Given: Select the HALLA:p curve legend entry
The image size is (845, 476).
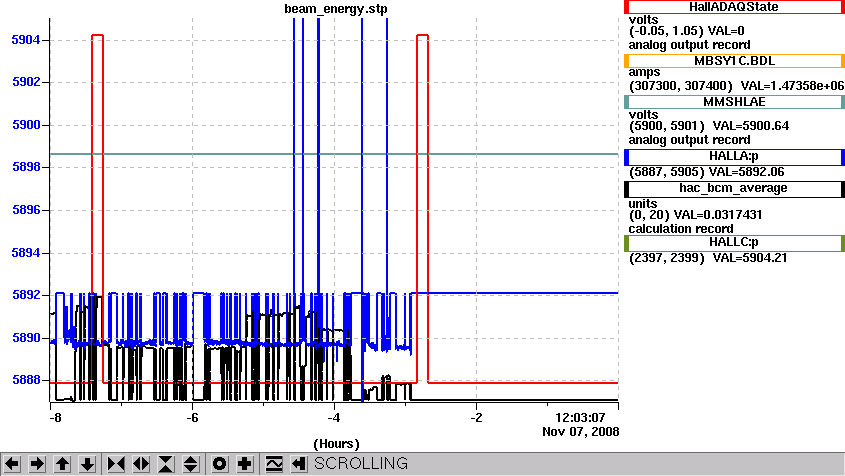Looking at the screenshot, I should click(x=734, y=156).
